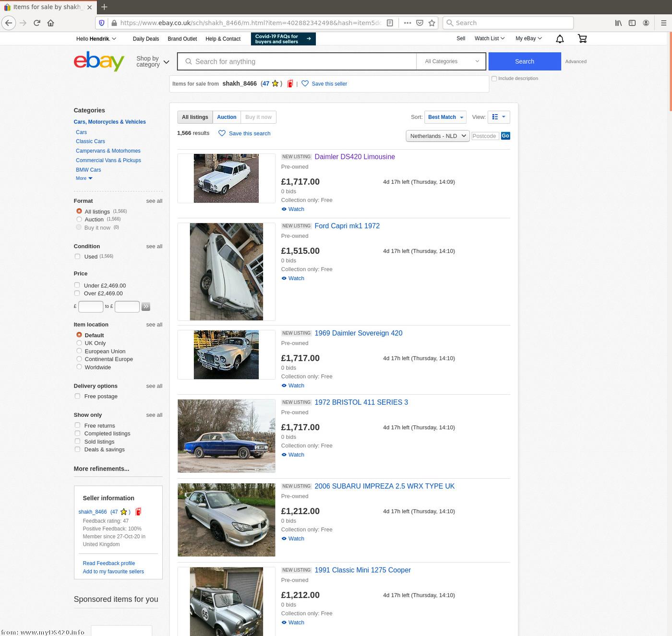Open All Categories dropdown in search bar

click(x=451, y=61)
